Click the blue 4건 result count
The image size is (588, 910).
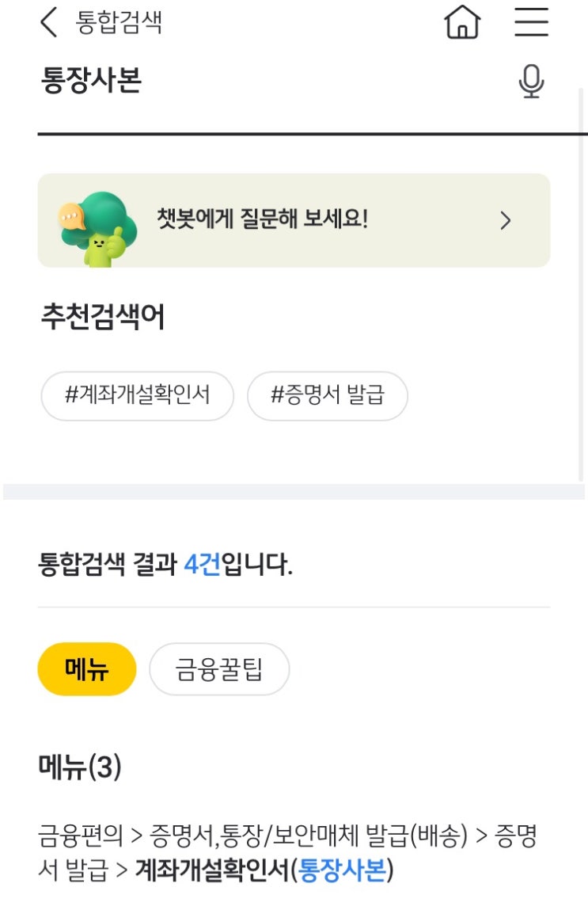[x=202, y=565]
